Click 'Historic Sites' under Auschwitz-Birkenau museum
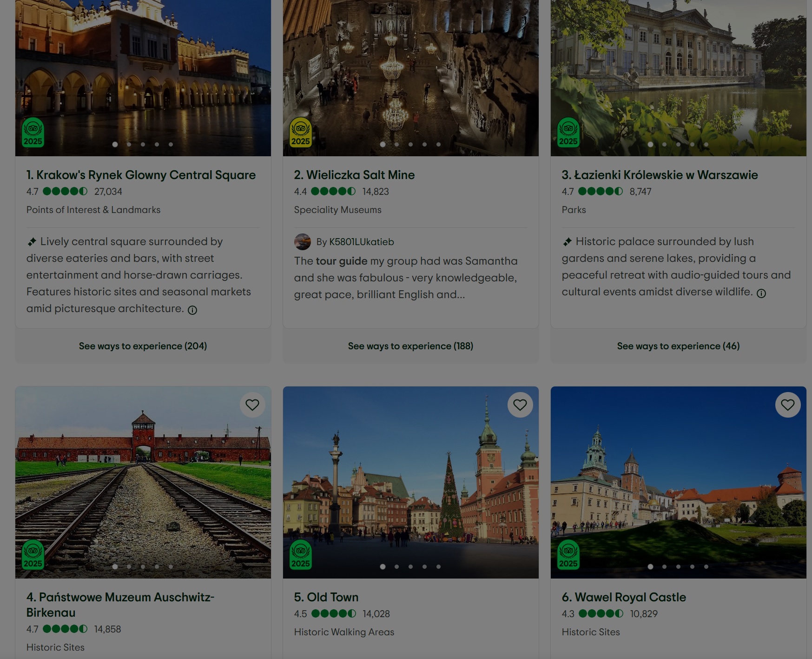Screen dimensions: 812x659 55,647
